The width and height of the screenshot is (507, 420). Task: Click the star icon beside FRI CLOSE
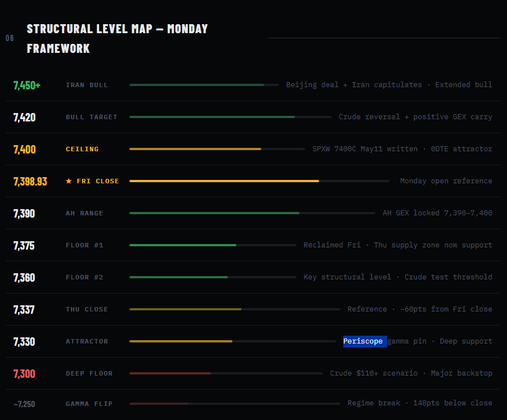point(69,181)
